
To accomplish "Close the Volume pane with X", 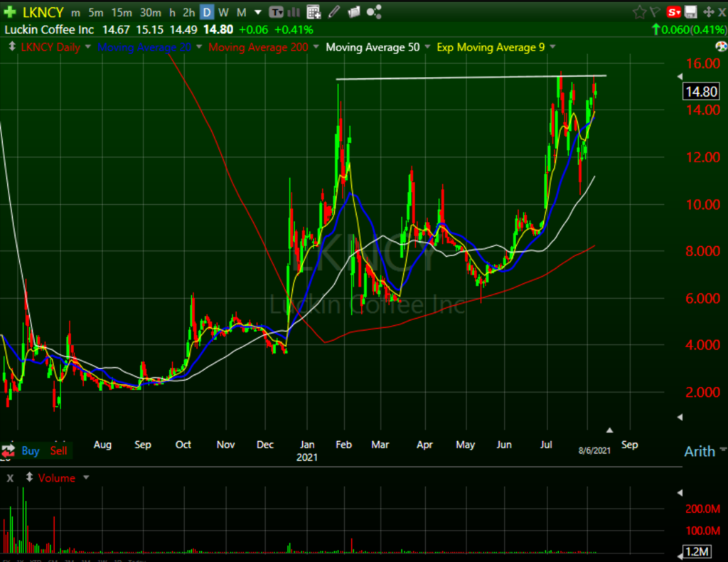I will (10, 478).
